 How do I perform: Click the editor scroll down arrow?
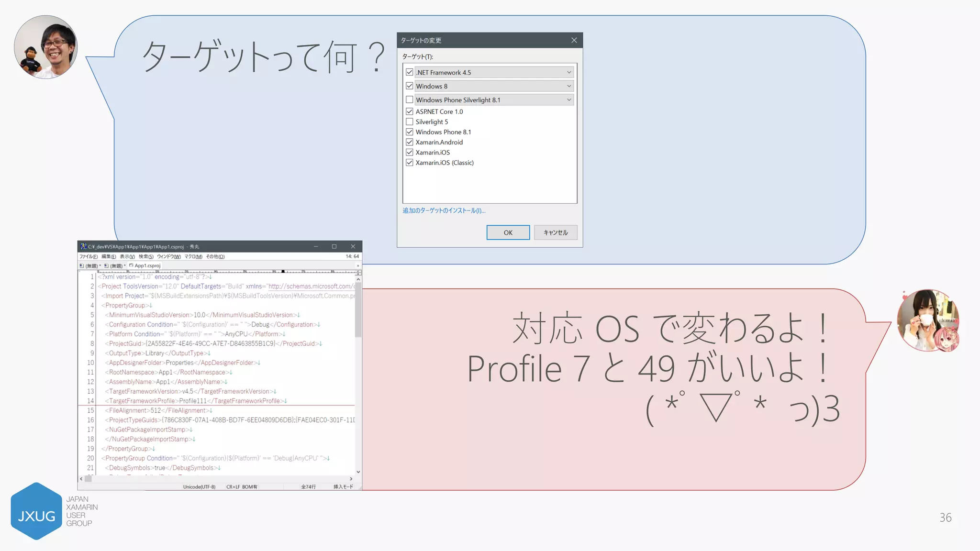coord(358,472)
